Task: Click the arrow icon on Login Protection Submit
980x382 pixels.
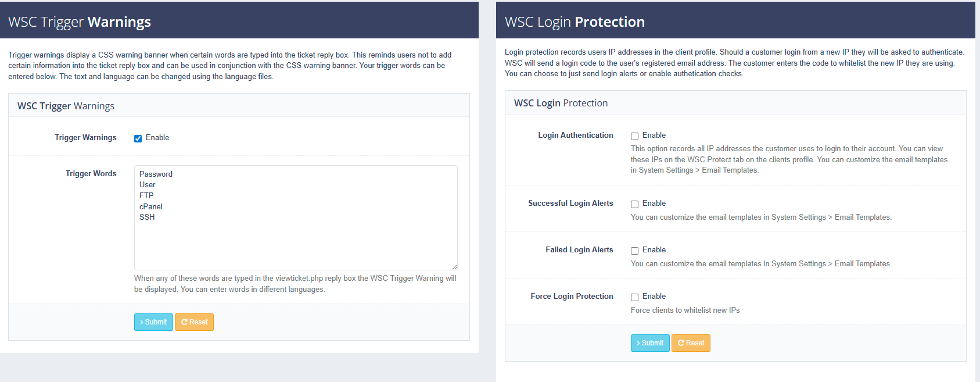Action: pos(638,343)
